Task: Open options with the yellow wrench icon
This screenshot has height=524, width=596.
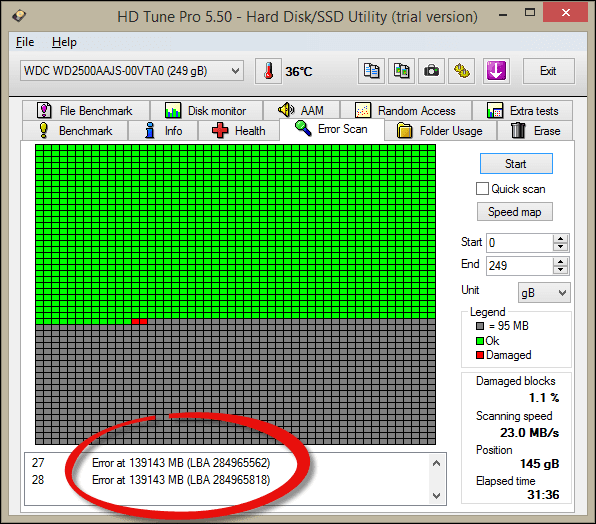Action: pyautogui.click(x=461, y=71)
